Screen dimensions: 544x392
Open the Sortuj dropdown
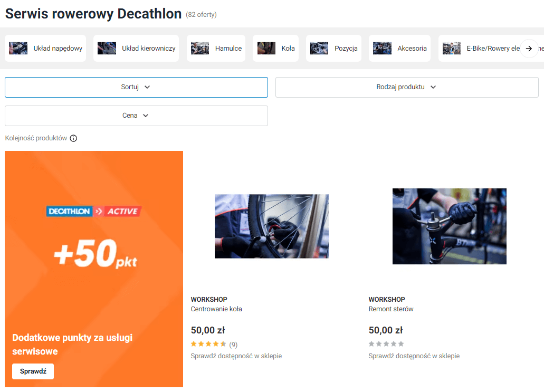[136, 87]
